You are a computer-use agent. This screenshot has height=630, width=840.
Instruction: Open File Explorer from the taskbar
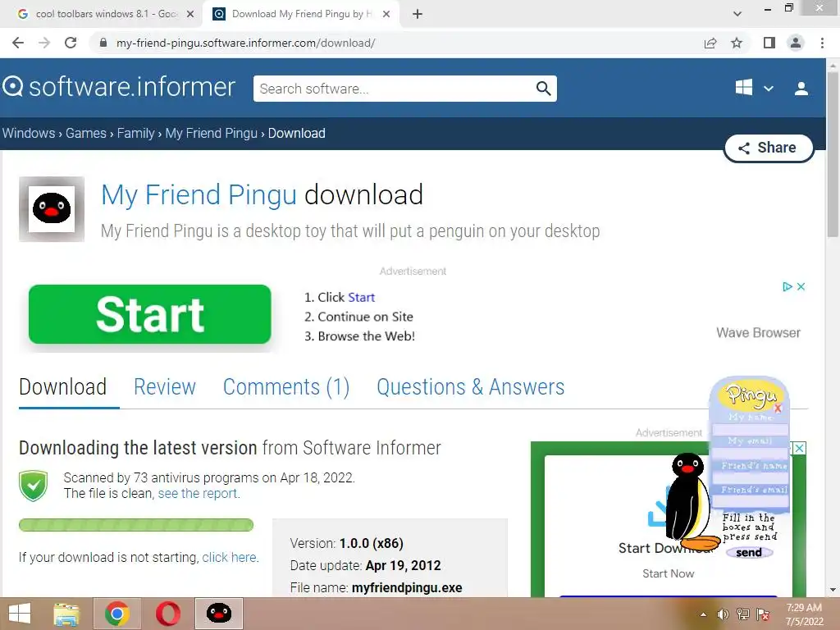pos(66,614)
